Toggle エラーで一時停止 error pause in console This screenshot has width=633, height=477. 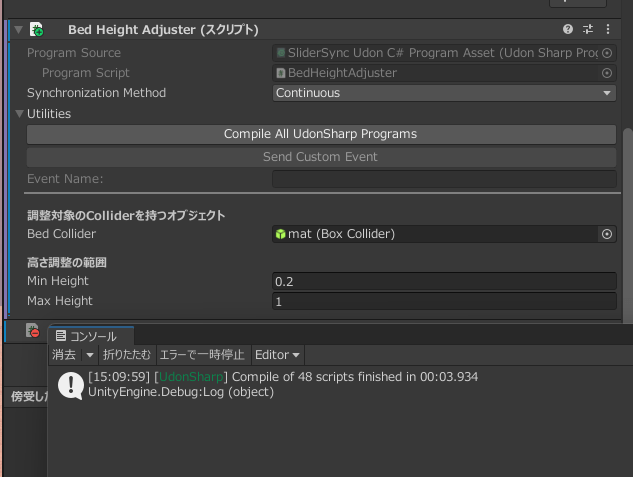(x=203, y=355)
